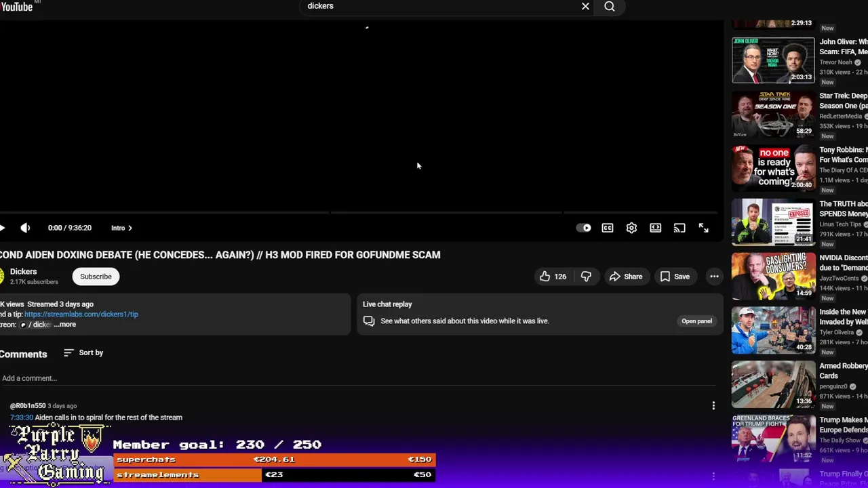
Task: Mute the video with the speaker icon
Action: click(25, 228)
